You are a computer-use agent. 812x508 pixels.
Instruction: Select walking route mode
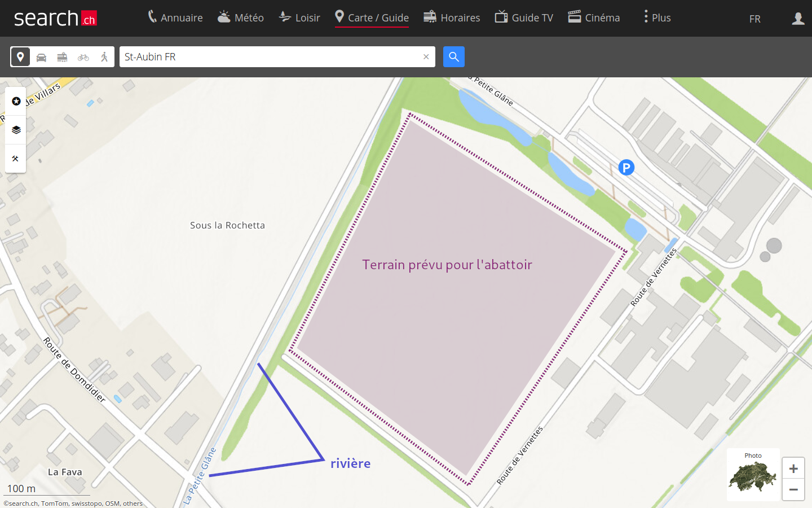[x=104, y=57]
